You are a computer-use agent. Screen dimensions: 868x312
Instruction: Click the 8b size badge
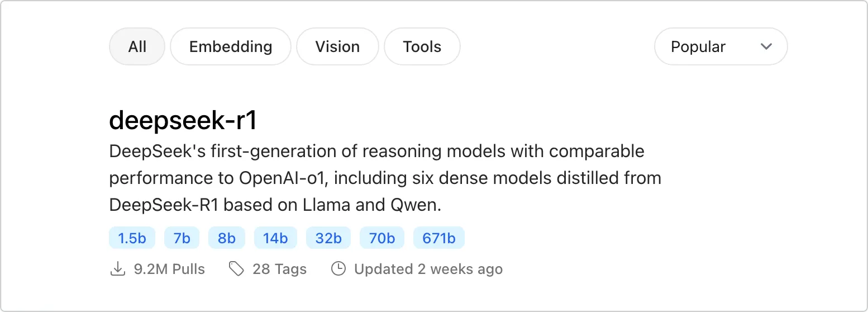pos(227,238)
